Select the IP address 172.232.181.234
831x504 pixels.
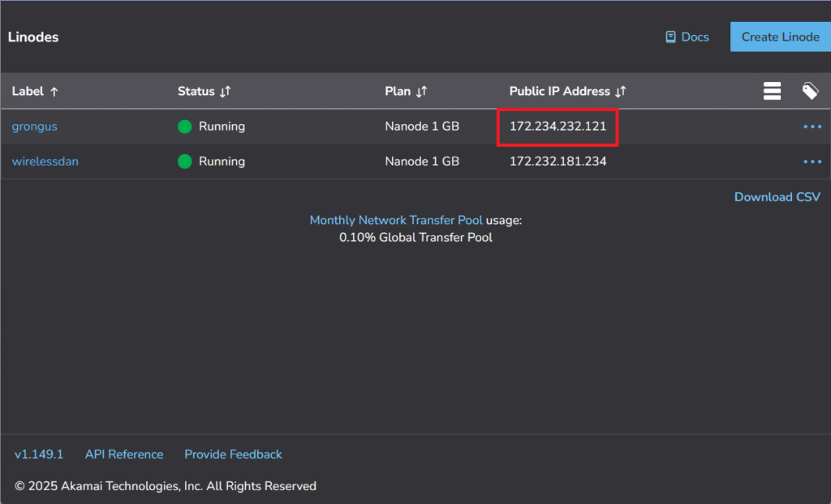coord(558,162)
